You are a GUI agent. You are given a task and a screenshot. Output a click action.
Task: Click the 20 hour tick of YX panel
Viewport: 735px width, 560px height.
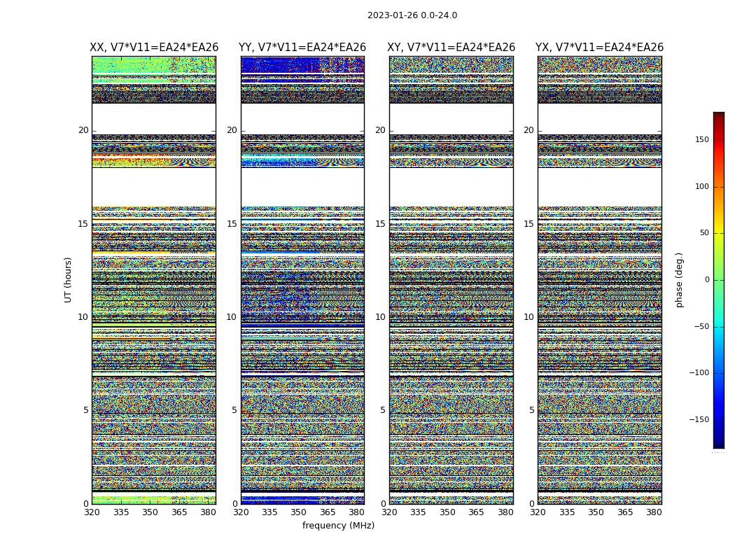[529, 130]
